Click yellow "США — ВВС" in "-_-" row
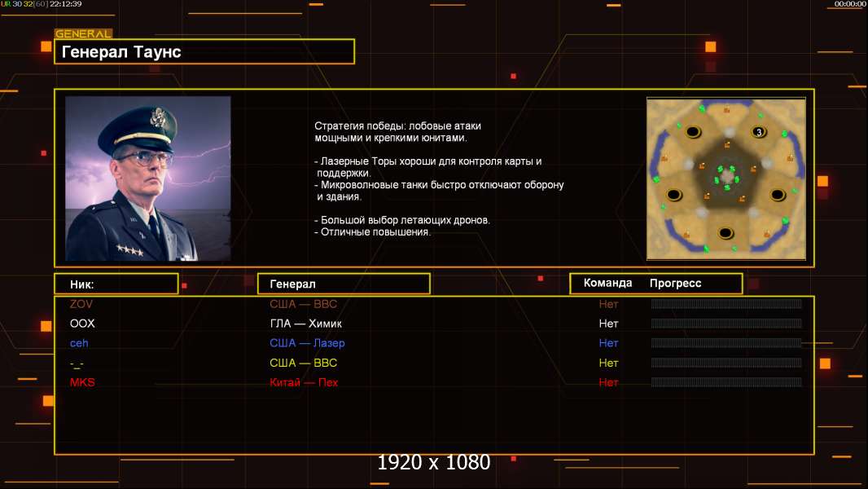Screen dimensions: 868x489 tap(304, 363)
